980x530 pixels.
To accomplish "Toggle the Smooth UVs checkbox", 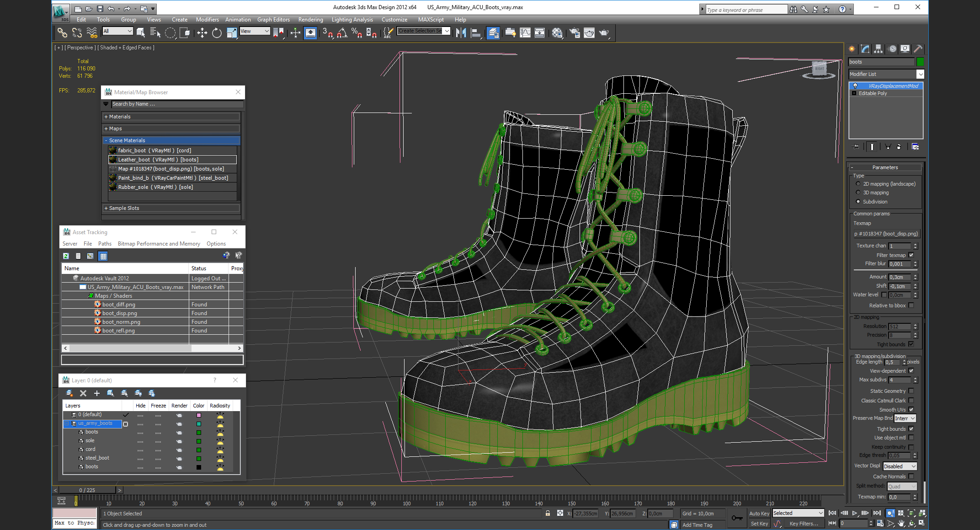I will point(911,410).
